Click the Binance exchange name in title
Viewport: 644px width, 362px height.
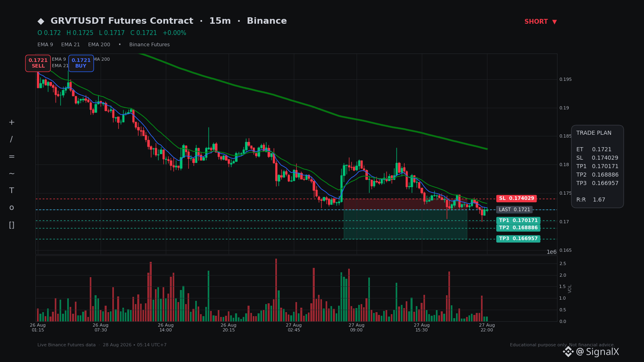coord(267,21)
